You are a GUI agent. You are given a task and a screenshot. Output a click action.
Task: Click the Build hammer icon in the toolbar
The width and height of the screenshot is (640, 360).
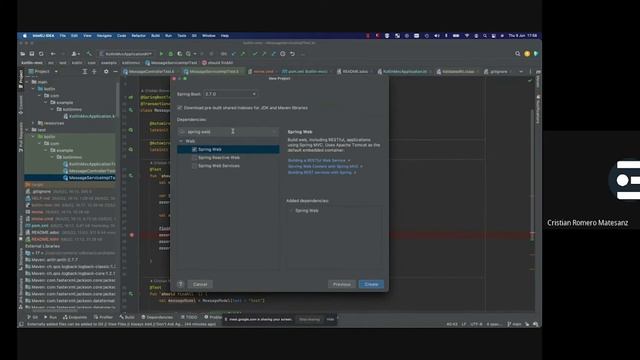click(x=89, y=54)
